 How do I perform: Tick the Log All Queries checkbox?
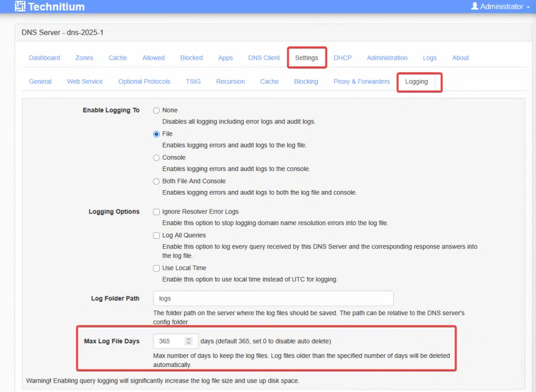pos(157,236)
